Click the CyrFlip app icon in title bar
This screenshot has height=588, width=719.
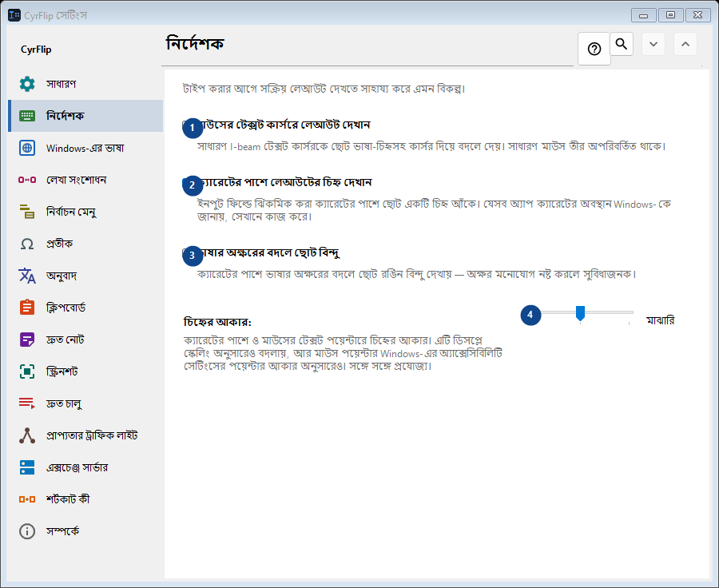tap(14, 15)
